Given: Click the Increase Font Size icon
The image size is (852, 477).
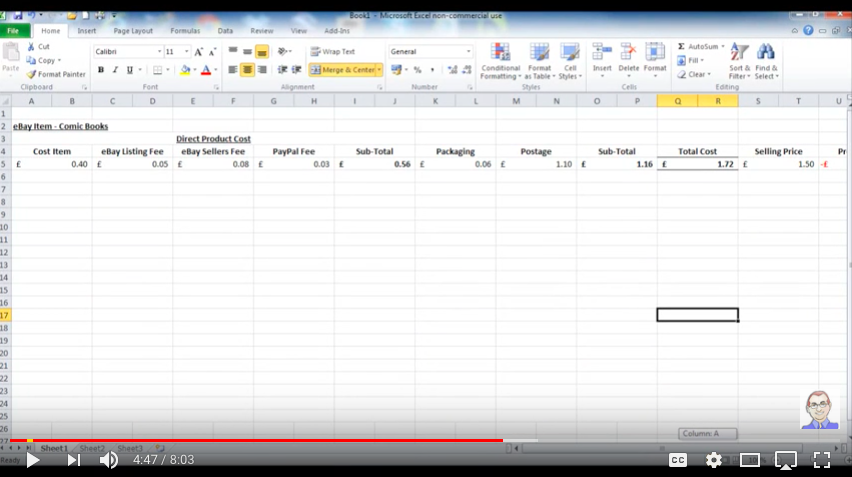Looking at the screenshot, I should (198, 52).
